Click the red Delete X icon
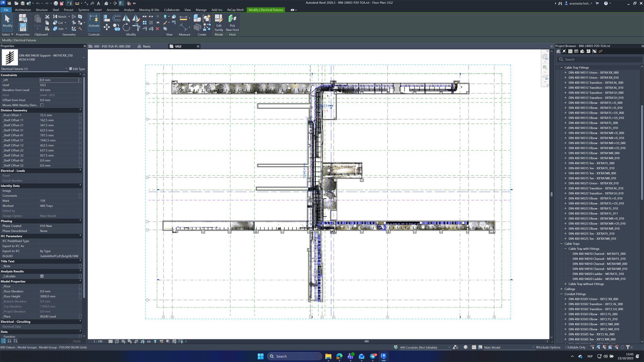Image resolution: width=644 pixels, height=362 pixels. (157, 29)
